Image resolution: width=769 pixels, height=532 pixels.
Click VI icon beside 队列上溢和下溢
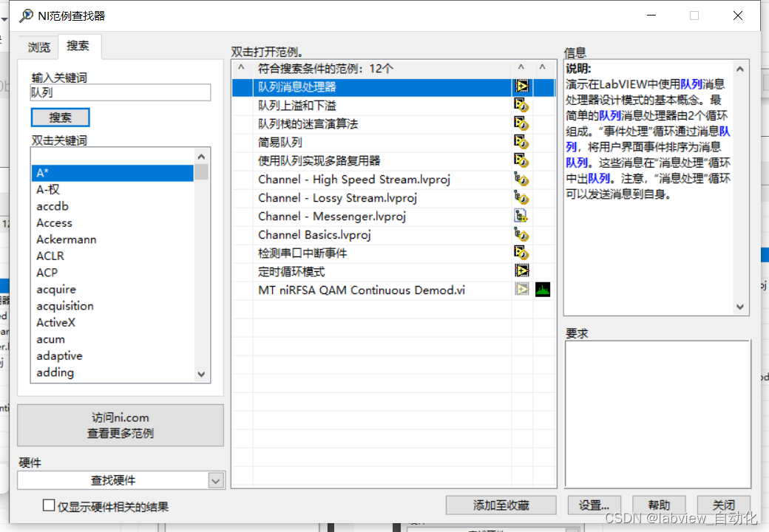[x=521, y=105]
